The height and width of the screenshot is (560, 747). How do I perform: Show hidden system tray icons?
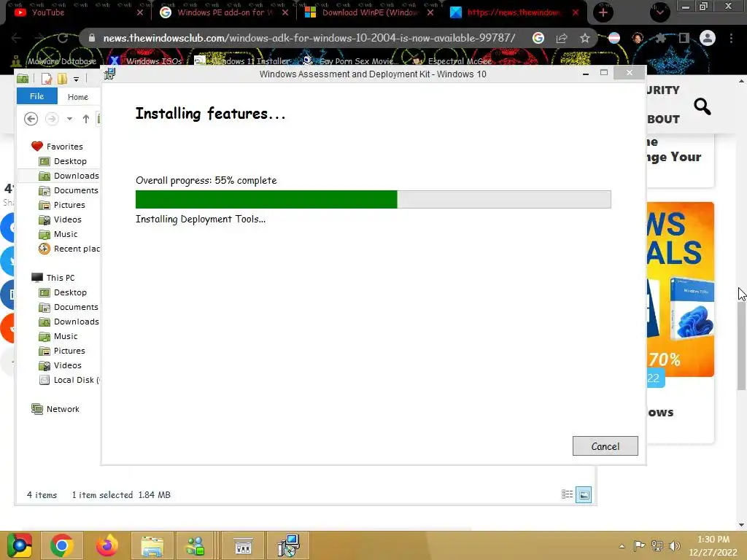pos(622,546)
